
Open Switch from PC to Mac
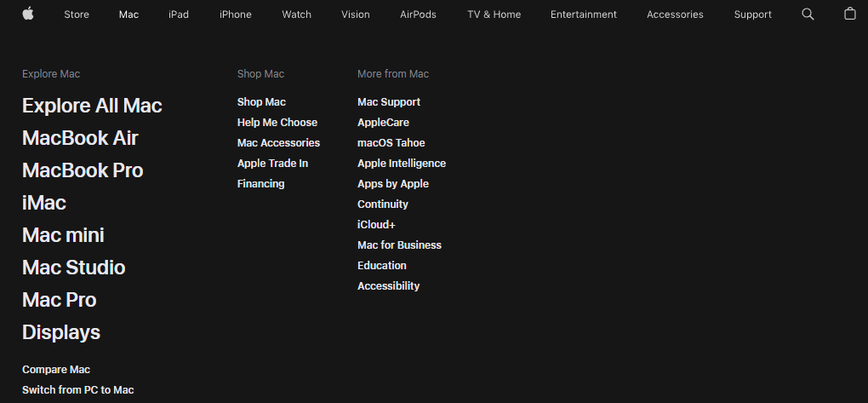[x=78, y=389]
